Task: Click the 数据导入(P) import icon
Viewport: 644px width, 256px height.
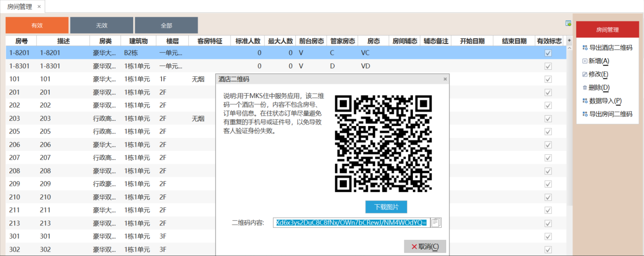Action: pos(585,101)
